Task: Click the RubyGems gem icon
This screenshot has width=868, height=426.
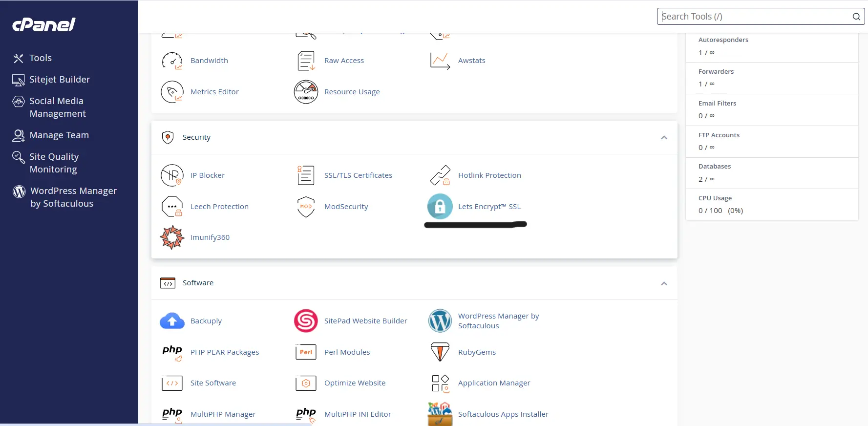Action: point(440,352)
